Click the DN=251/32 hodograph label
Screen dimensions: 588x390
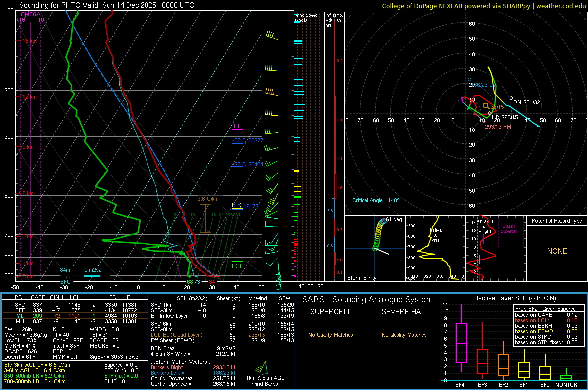pyautogui.click(x=527, y=103)
